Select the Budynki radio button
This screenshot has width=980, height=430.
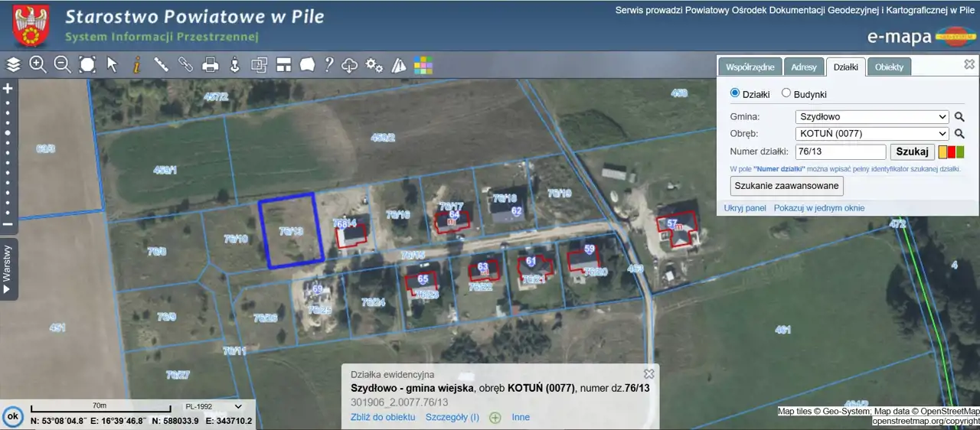point(786,93)
